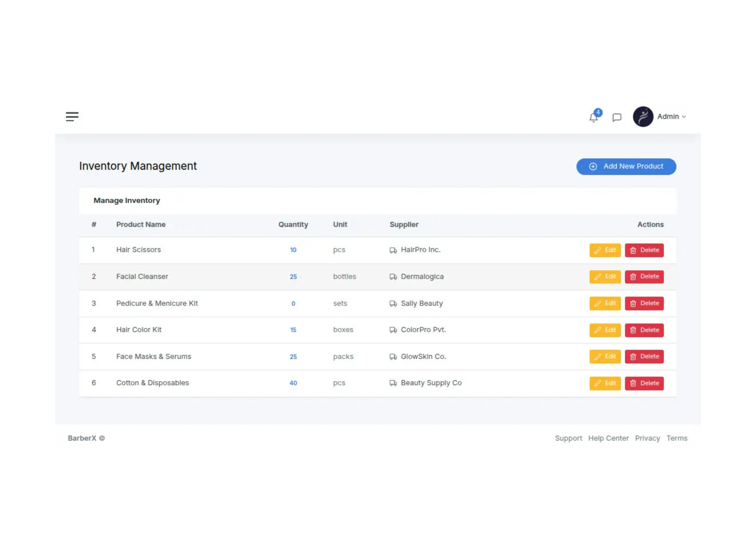This screenshot has height=551, width=756.
Task: Click the truck icon beside Dermalogica
Action: tap(393, 277)
